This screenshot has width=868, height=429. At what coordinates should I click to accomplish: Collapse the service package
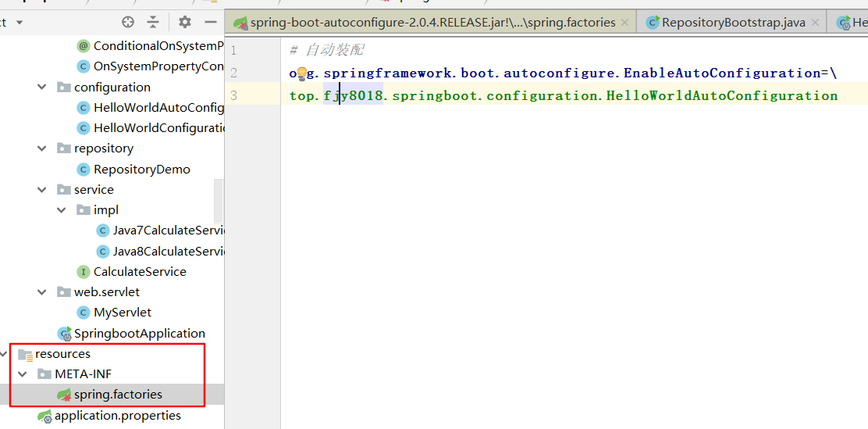point(42,190)
